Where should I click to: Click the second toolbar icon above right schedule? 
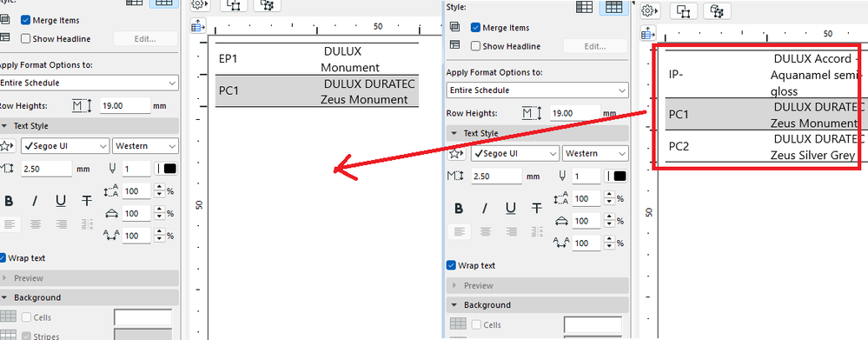coord(684,11)
